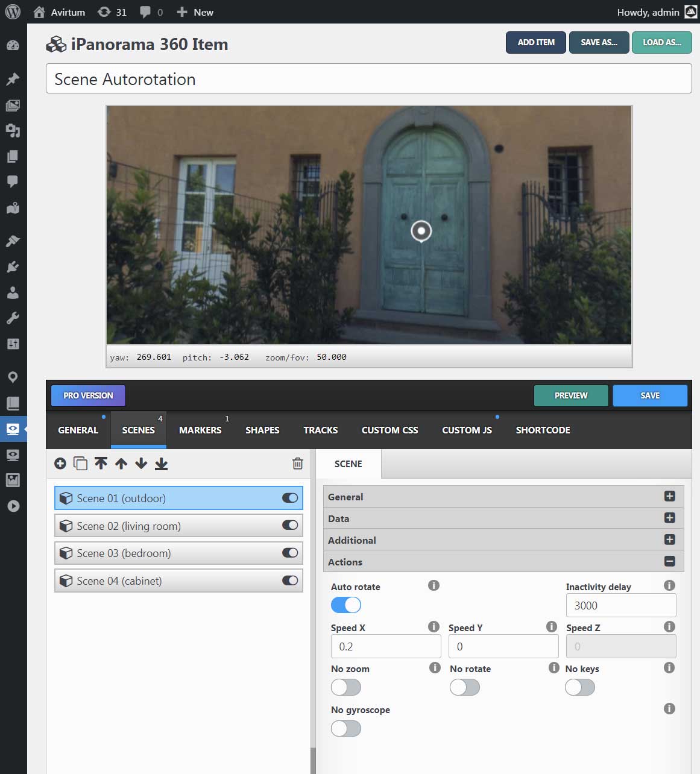Open the play-circle sidebar item

coord(13,506)
